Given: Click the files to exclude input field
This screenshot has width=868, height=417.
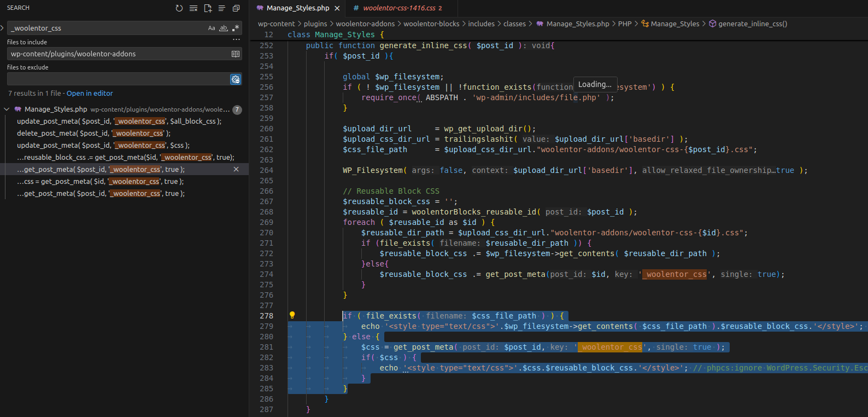Looking at the screenshot, I should tap(118, 79).
